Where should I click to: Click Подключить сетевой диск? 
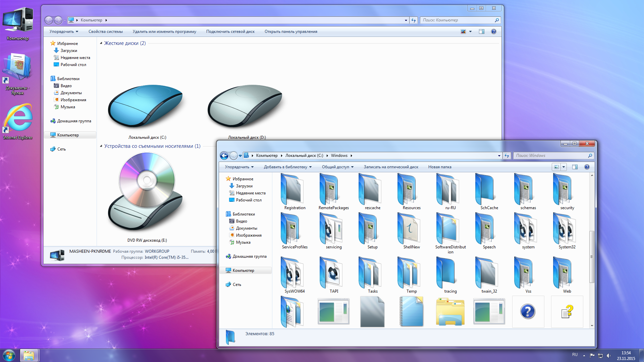(230, 32)
